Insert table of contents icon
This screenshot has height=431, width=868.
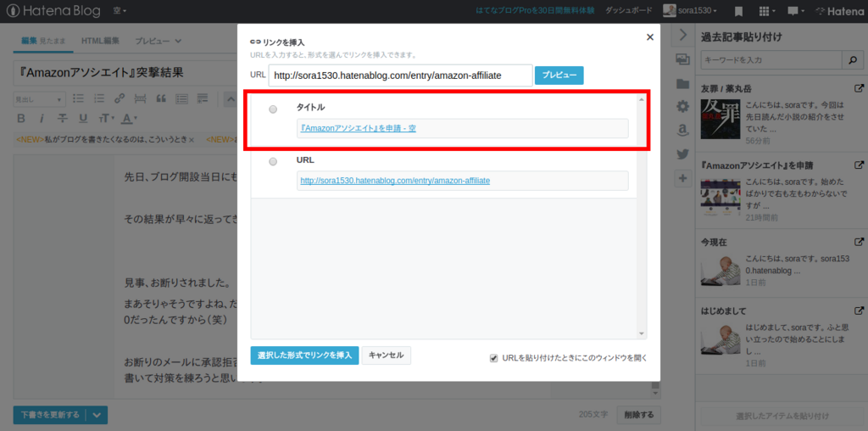[x=181, y=99]
